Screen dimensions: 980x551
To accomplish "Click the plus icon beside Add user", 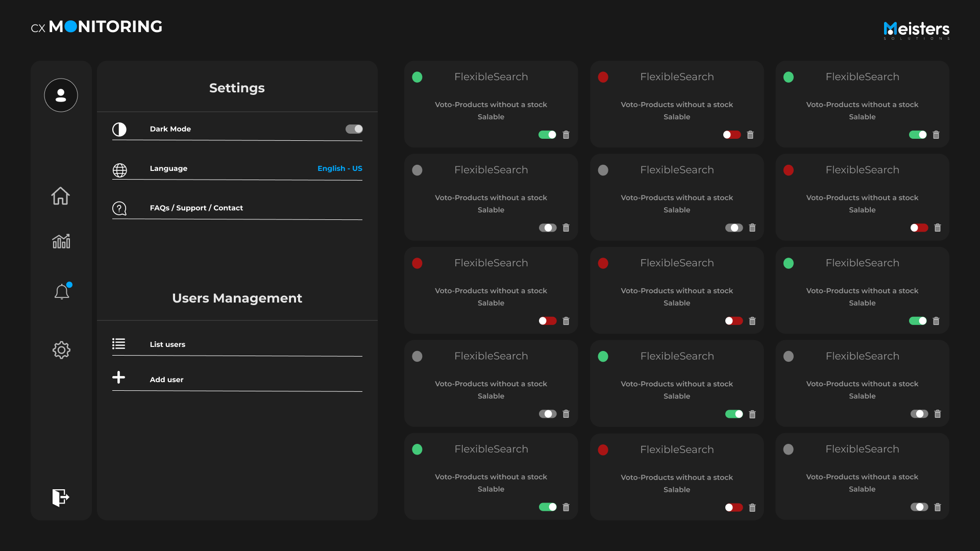I will (118, 378).
